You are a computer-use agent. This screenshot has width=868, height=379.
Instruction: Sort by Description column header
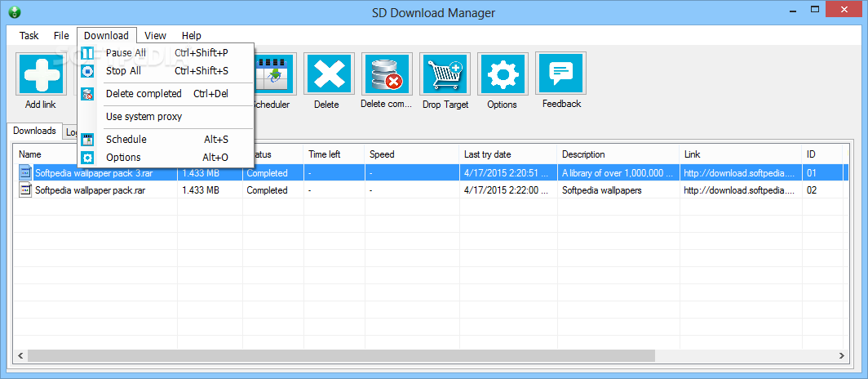pyautogui.click(x=618, y=154)
